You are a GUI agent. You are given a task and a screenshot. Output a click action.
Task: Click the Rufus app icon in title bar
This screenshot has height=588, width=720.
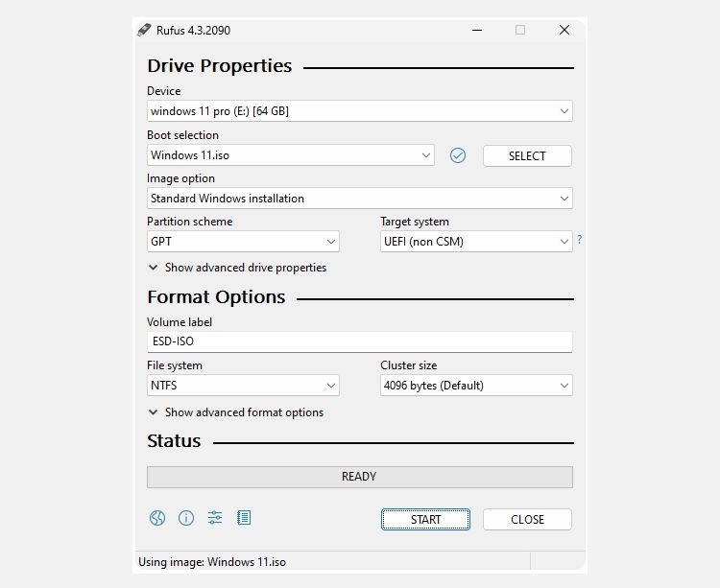tap(145, 30)
